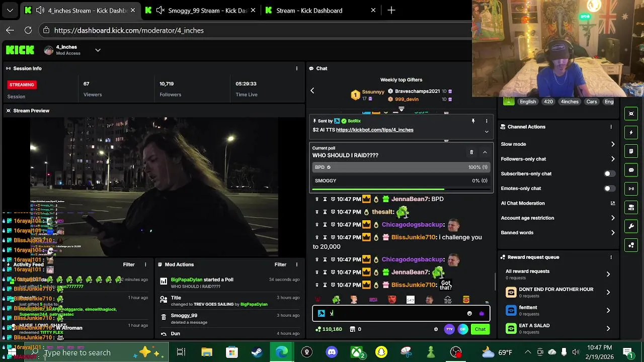Open Xbox app from the taskbar
The width and height of the screenshot is (644, 362).
[x=357, y=352]
